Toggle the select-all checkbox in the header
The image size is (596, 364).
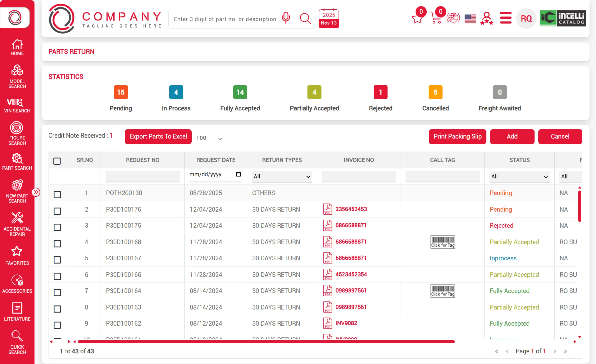[x=57, y=160]
